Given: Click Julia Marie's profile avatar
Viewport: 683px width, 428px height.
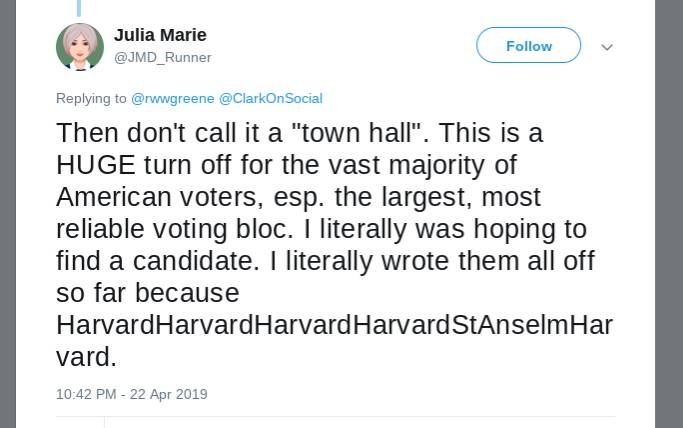Looking at the screenshot, I should point(80,46).
